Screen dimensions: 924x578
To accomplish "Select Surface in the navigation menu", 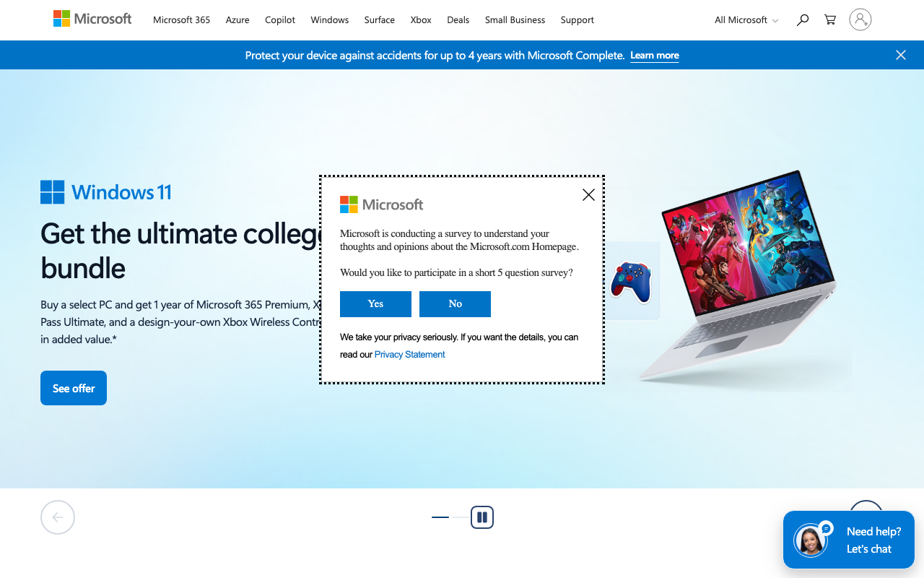I will [x=379, y=20].
